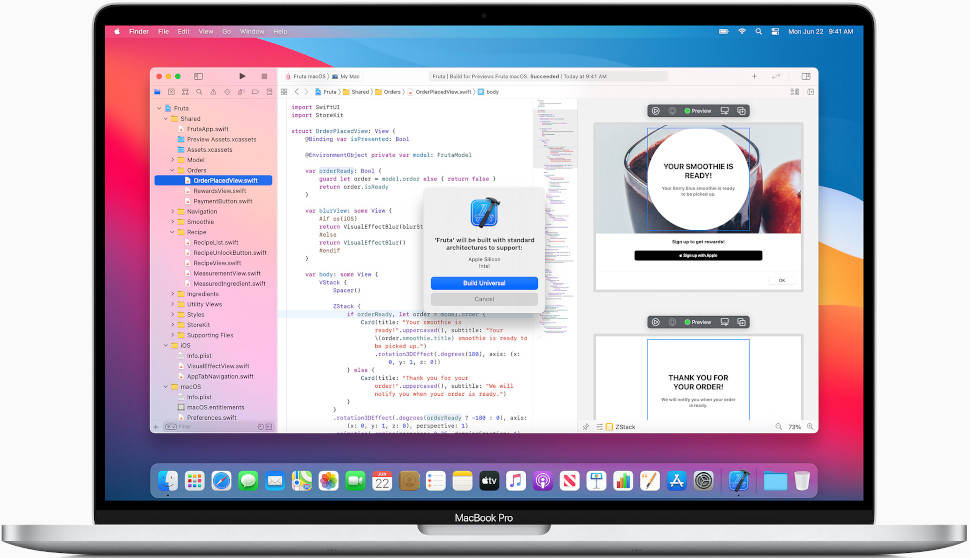Add library item with plus icon

click(754, 76)
